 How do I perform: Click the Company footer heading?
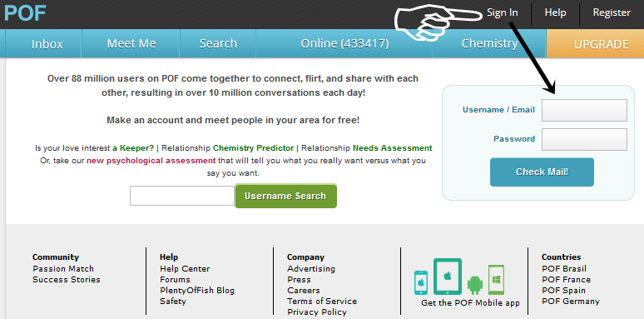click(x=305, y=257)
